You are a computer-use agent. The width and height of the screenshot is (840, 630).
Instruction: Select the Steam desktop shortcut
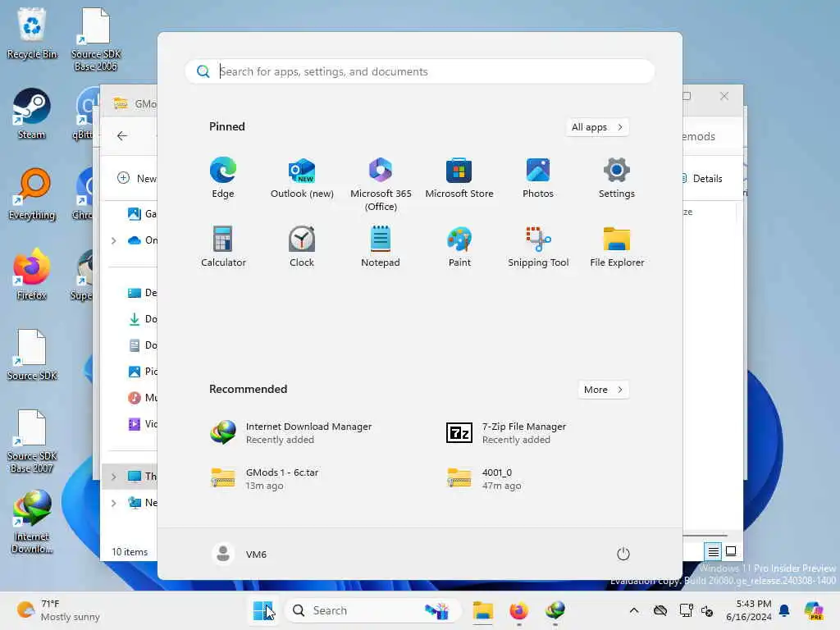coord(32,114)
